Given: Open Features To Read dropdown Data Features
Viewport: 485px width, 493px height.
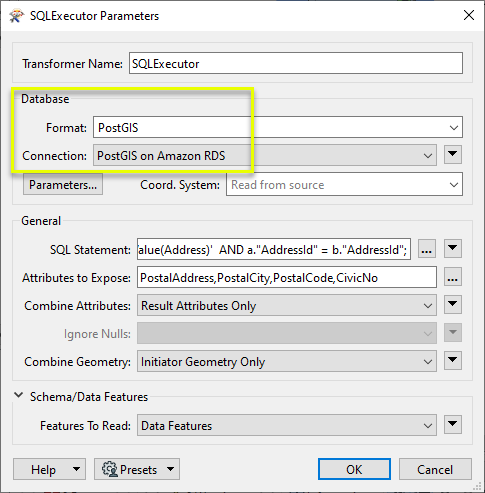Looking at the screenshot, I should 287,425.
